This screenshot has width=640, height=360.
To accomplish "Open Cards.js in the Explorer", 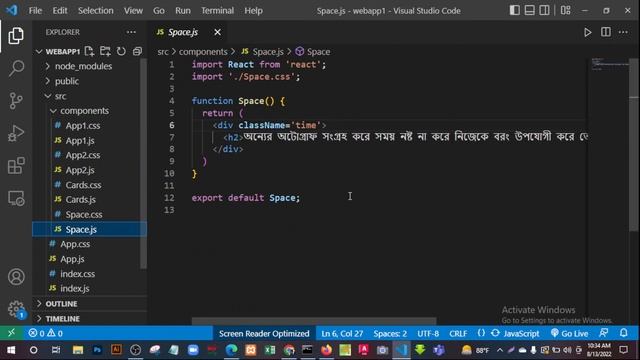I will click(80, 200).
